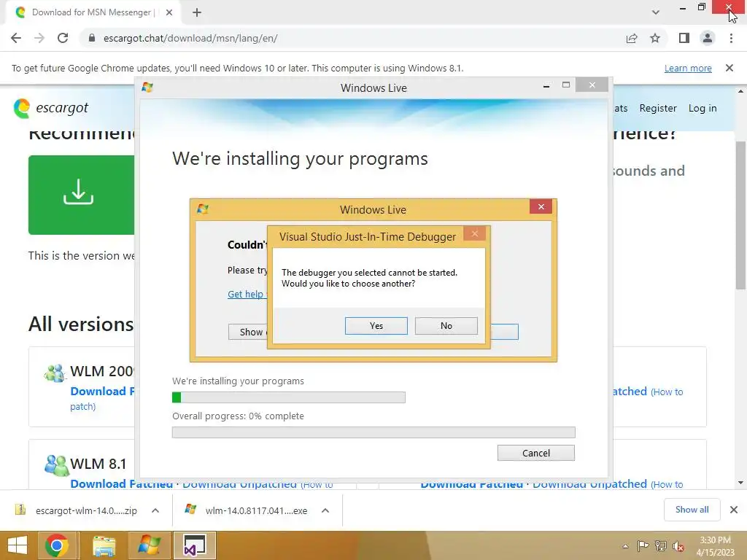Image resolution: width=747 pixels, height=560 pixels.
Task: Minimize the Windows Live installer window
Action: [546, 86]
